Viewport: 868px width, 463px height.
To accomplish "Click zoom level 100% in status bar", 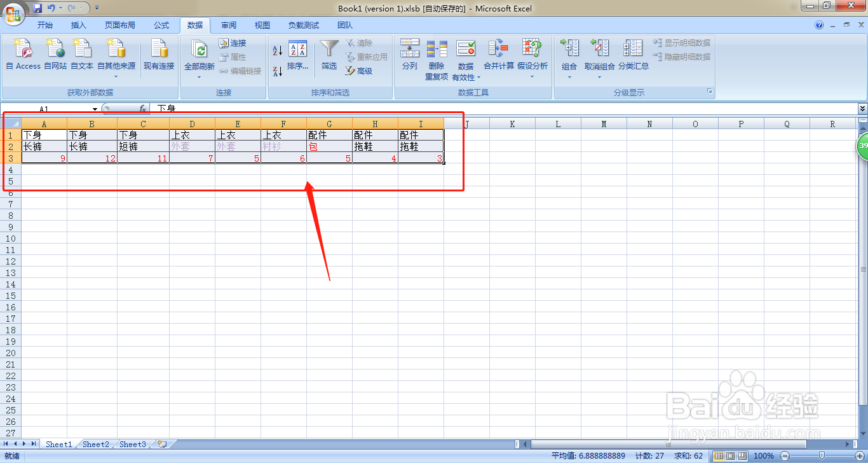I will [764, 456].
